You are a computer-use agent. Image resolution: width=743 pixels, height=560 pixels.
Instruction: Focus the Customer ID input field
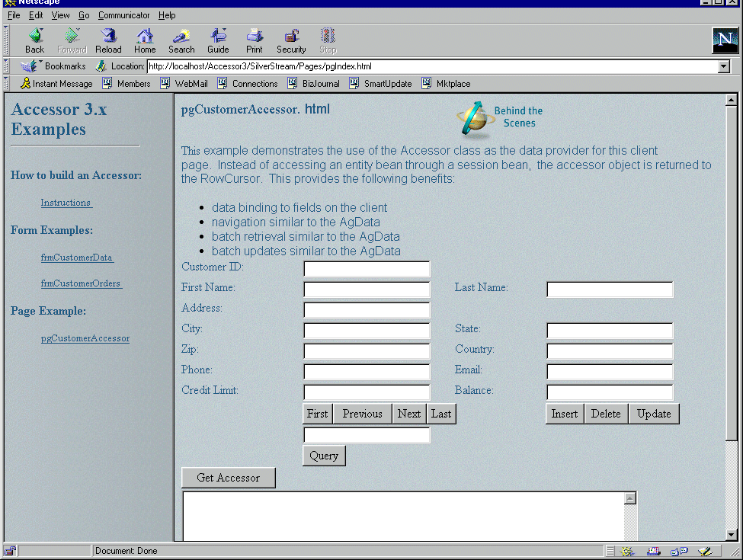tap(367, 269)
